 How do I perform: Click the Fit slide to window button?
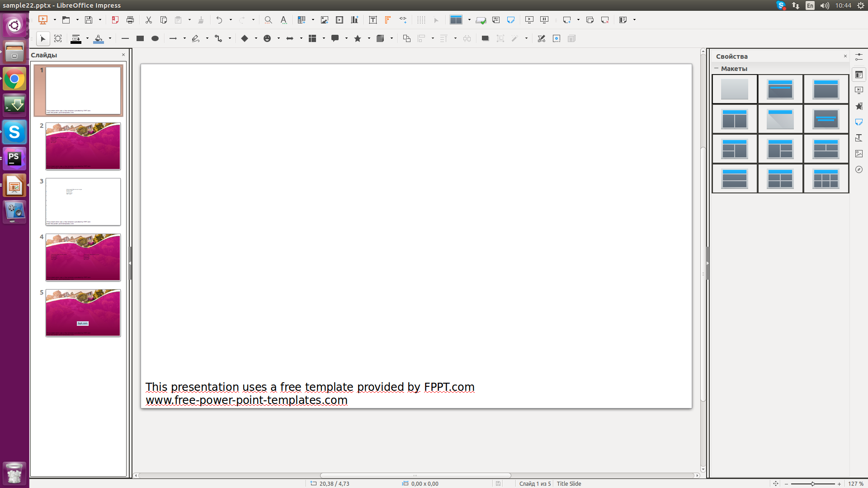point(777,483)
